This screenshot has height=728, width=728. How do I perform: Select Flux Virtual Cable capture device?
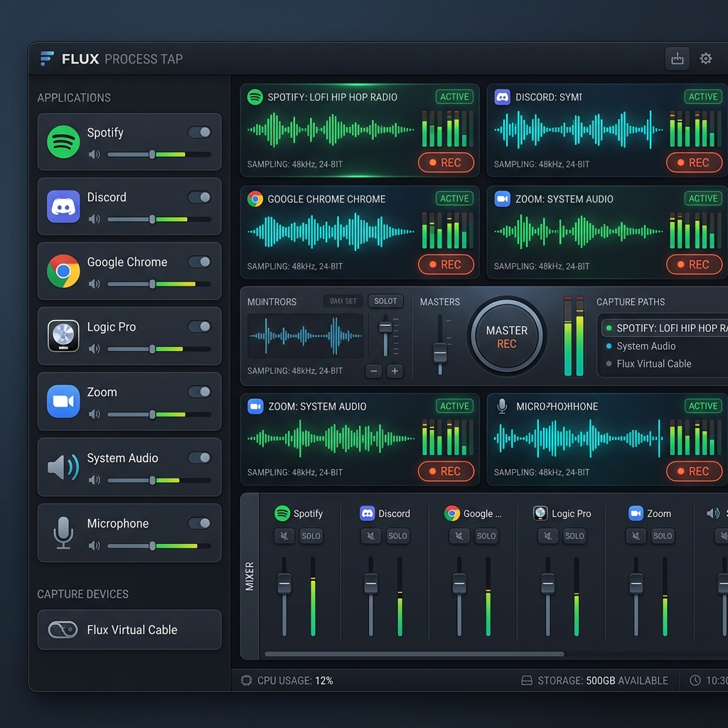pyautogui.click(x=129, y=630)
